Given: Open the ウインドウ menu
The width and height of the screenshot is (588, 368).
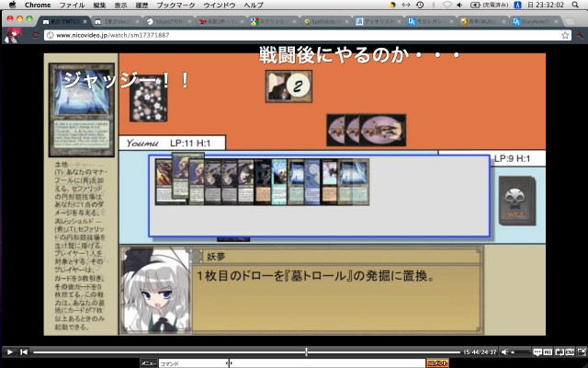Looking at the screenshot, I should point(220,6).
